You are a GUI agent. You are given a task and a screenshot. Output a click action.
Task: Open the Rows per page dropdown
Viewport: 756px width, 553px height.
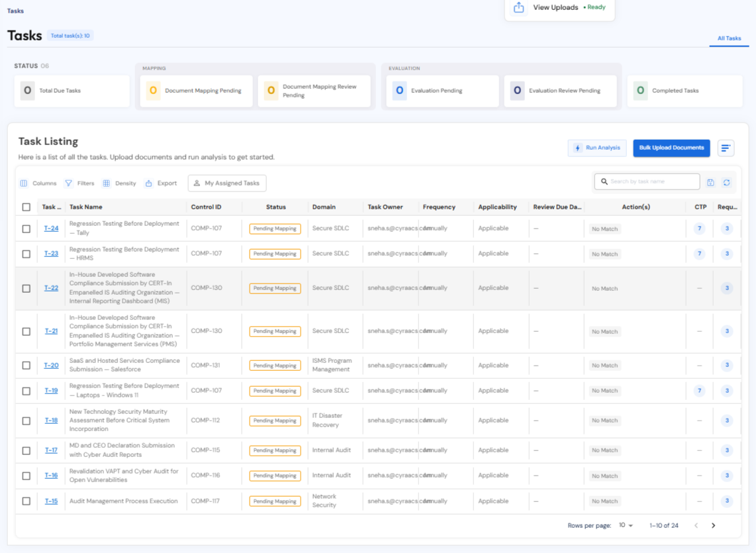[x=626, y=525]
